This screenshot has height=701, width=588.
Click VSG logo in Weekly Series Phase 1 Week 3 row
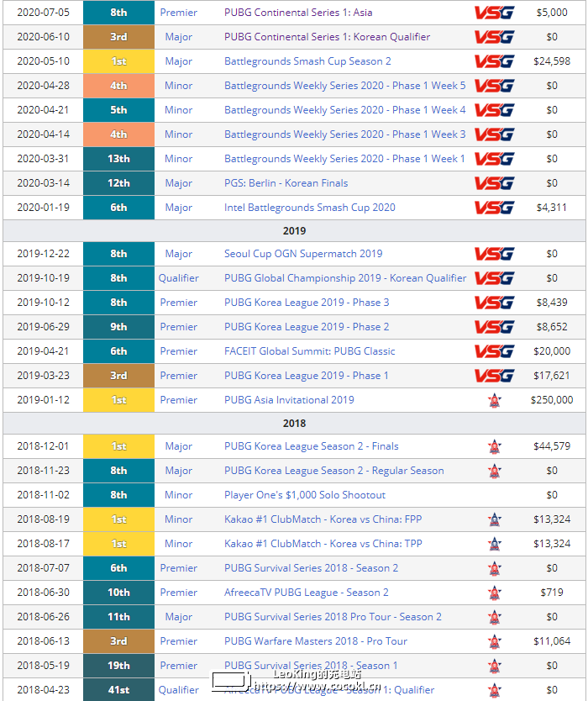(494, 134)
